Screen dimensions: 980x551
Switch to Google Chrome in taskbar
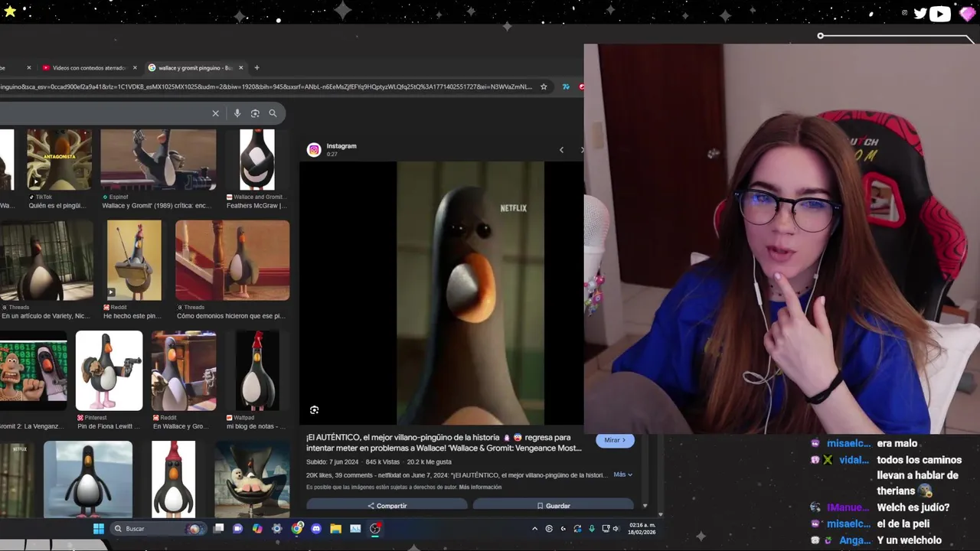point(297,528)
